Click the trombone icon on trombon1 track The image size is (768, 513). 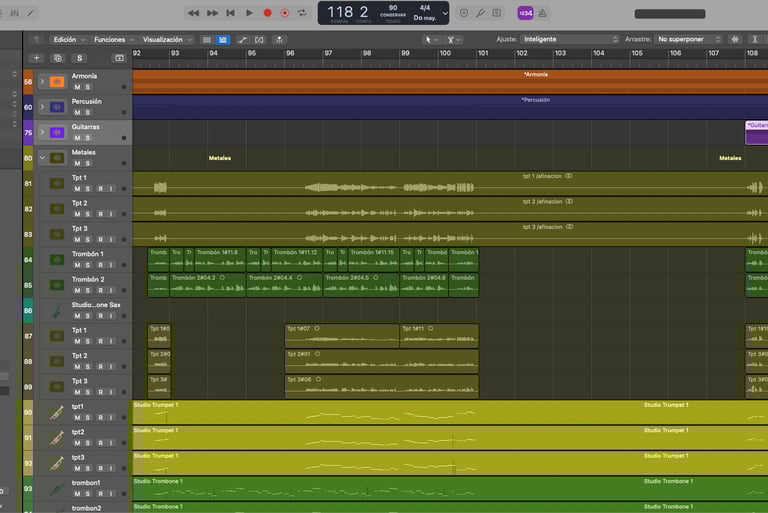coord(57,489)
